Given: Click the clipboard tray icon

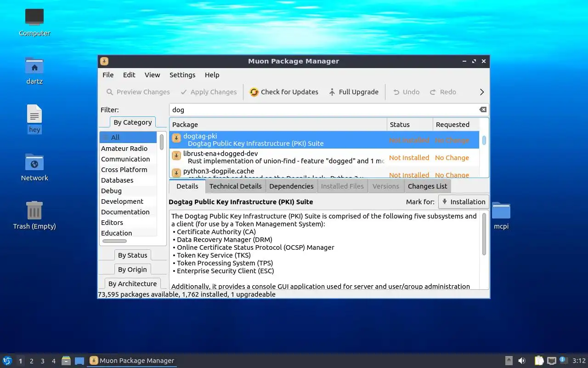Looking at the screenshot, I should click(x=539, y=361).
